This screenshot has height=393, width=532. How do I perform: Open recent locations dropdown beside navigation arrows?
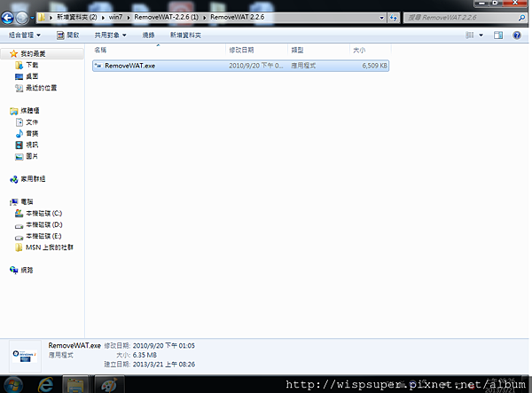[x=32, y=18]
